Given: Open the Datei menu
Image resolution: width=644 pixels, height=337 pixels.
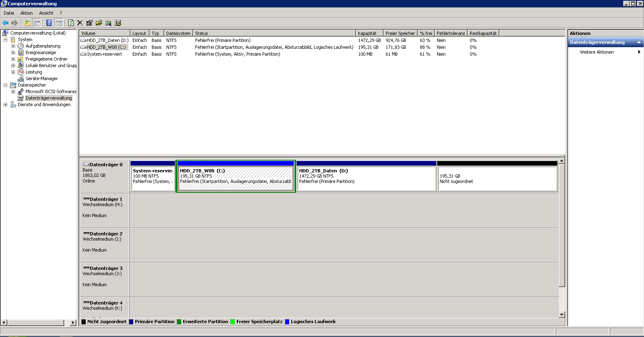Looking at the screenshot, I should coord(9,13).
